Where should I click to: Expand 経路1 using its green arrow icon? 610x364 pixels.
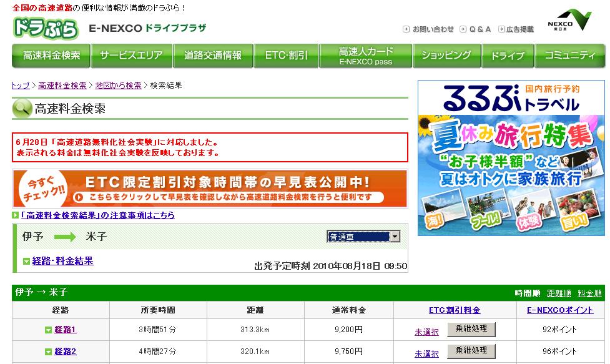click(48, 330)
